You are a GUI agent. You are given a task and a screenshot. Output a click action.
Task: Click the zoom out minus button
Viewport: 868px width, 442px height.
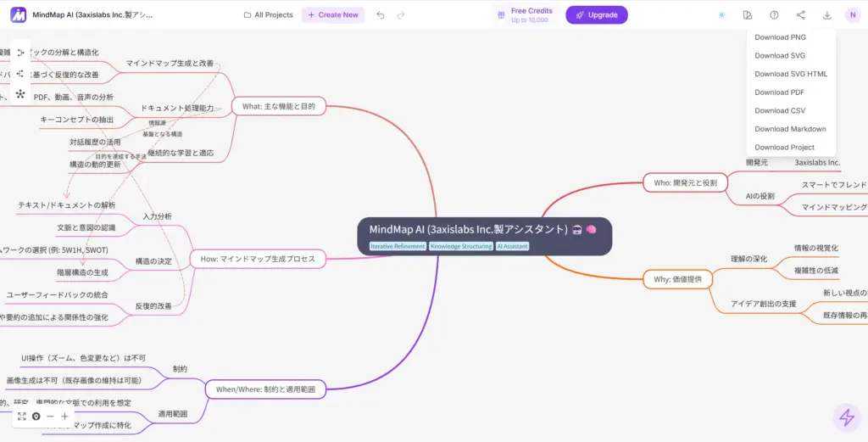click(51, 417)
